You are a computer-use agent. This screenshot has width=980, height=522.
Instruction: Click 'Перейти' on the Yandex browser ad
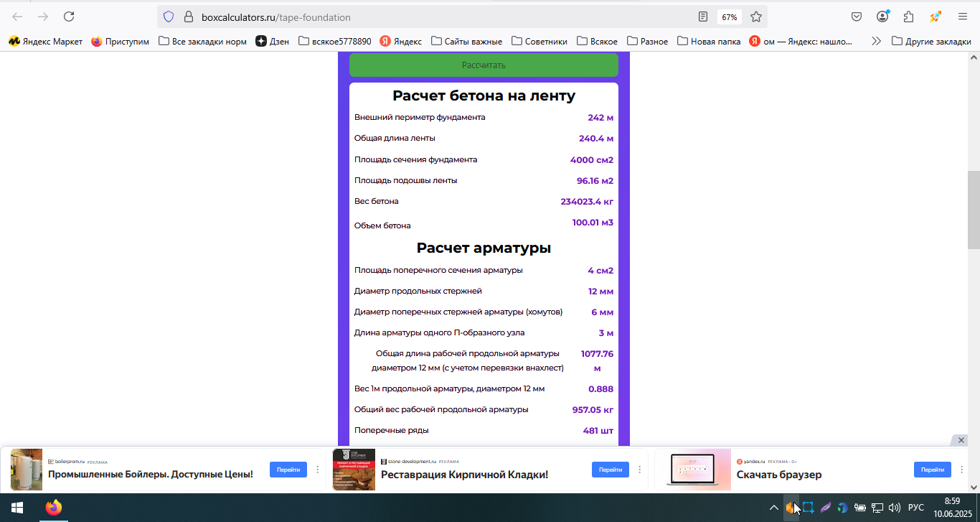click(933, 470)
